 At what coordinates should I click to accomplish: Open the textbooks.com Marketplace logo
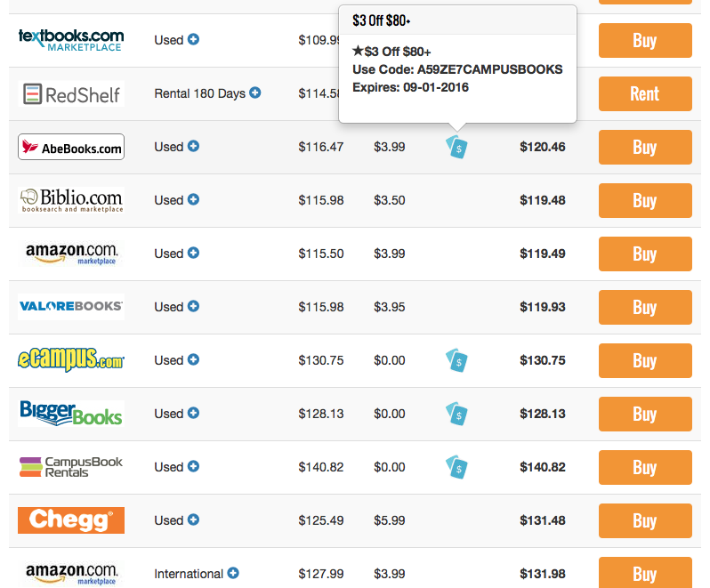[71, 40]
